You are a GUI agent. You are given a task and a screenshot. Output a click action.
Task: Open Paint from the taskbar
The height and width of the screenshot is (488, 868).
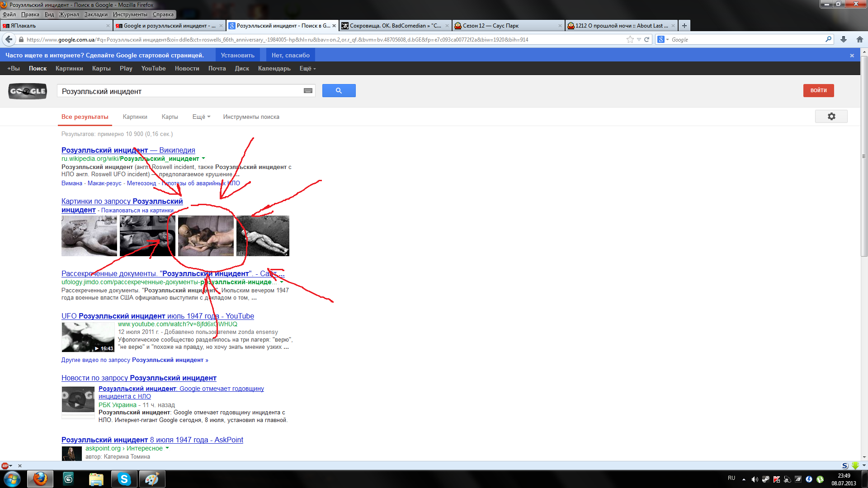tap(152, 479)
